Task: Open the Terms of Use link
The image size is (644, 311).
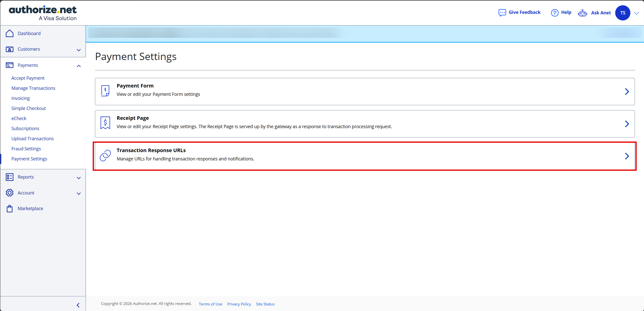Action: pos(210,304)
